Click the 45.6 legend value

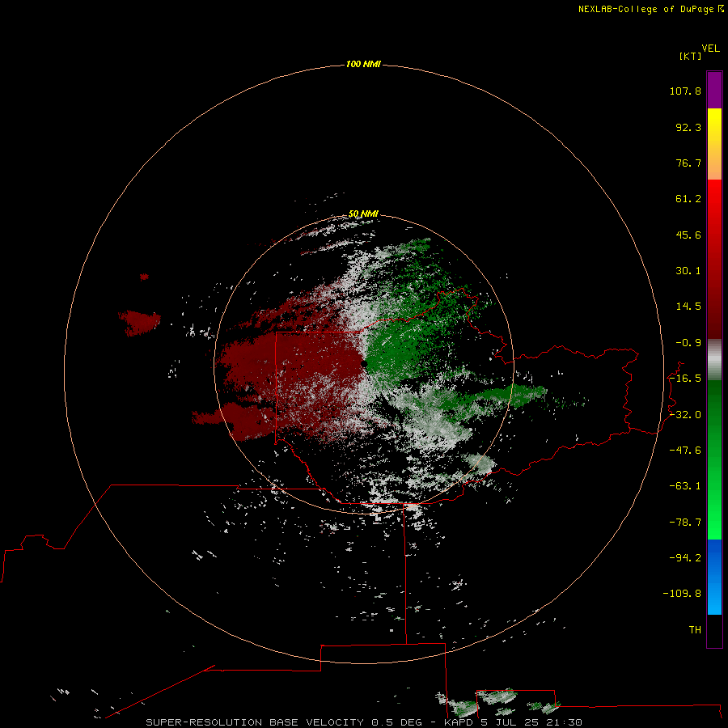coord(688,235)
